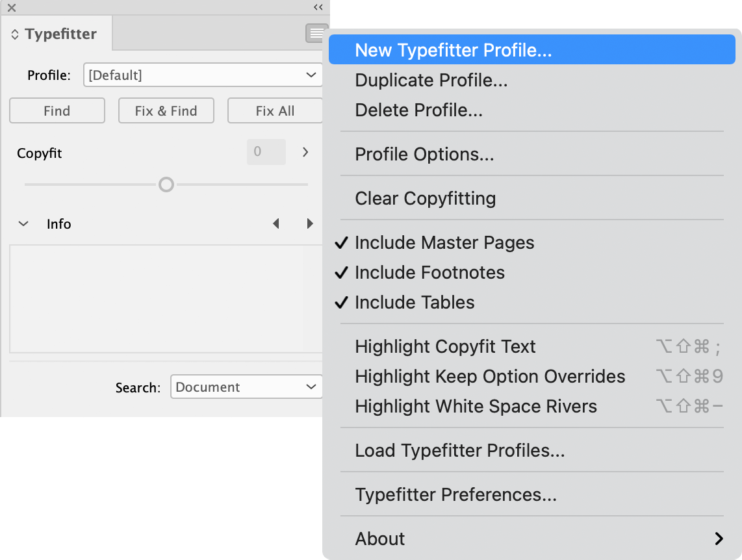This screenshot has height=560, width=742.
Task: Go to previous Info item arrow
Action: click(276, 223)
